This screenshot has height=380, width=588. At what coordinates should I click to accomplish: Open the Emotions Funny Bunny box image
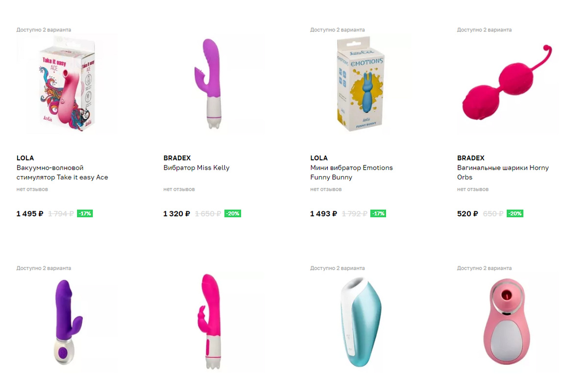pos(361,83)
